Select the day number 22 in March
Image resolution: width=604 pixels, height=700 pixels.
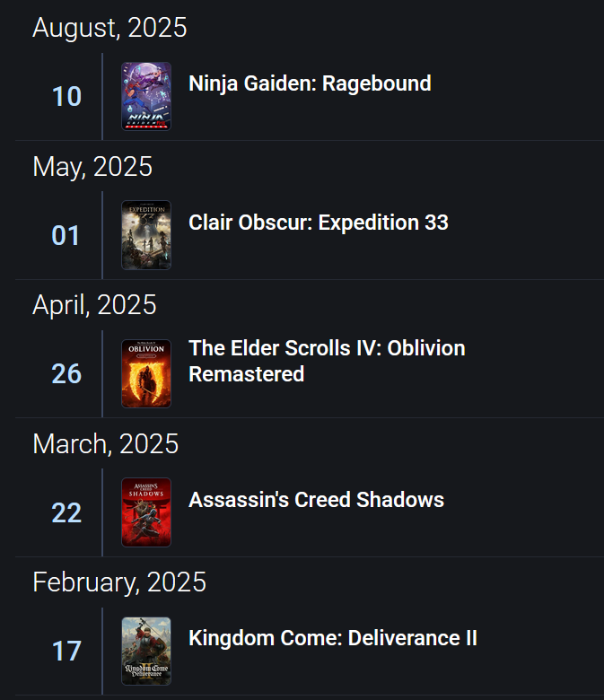(66, 512)
